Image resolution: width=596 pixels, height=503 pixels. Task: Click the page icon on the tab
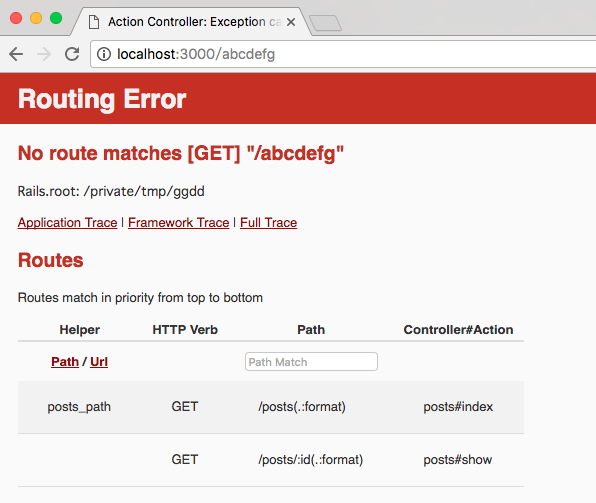(94, 22)
